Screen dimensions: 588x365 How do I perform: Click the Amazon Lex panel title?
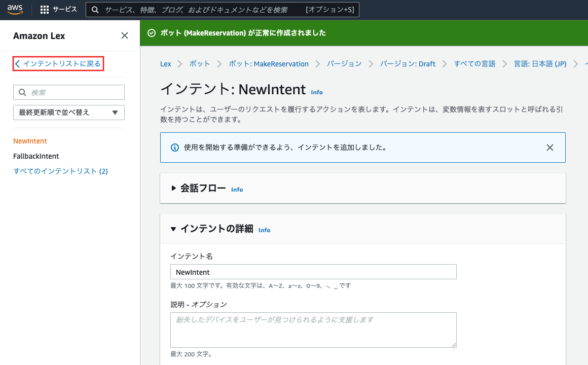tap(39, 36)
